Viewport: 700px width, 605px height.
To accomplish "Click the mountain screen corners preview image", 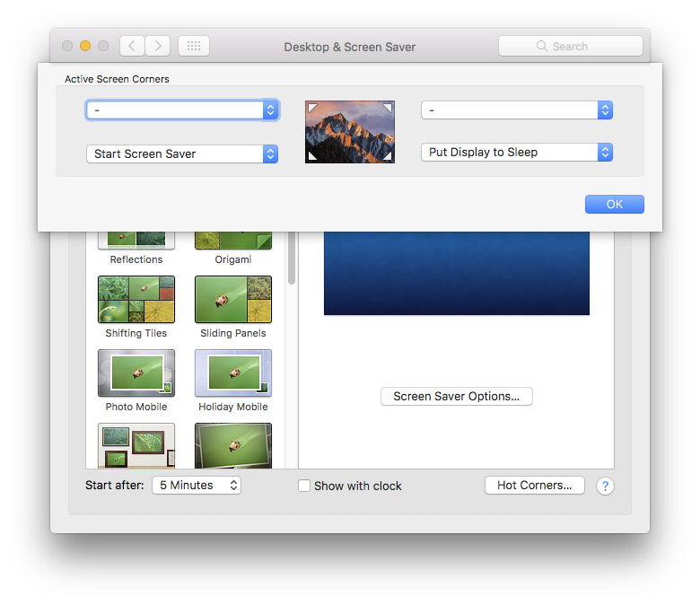I will point(350,132).
